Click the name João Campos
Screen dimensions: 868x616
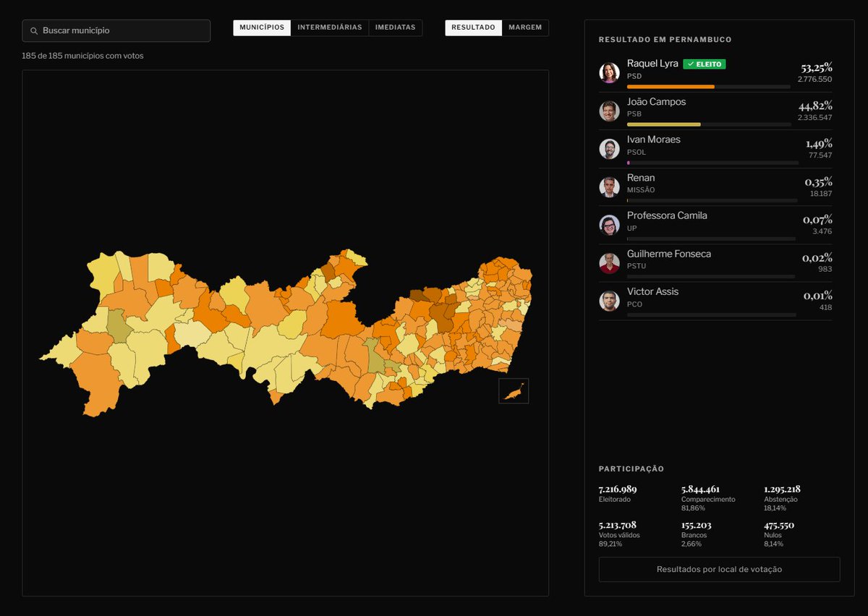click(656, 102)
